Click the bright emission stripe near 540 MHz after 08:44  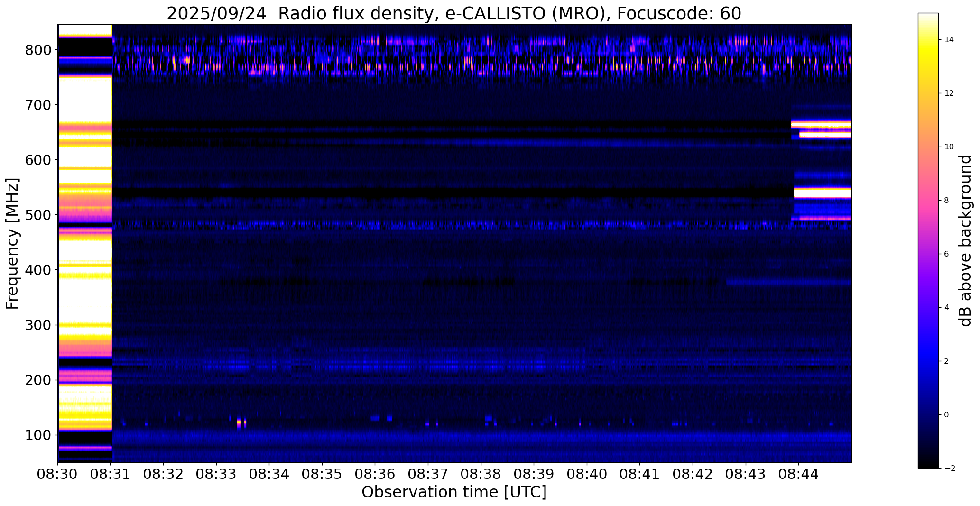[823, 193]
